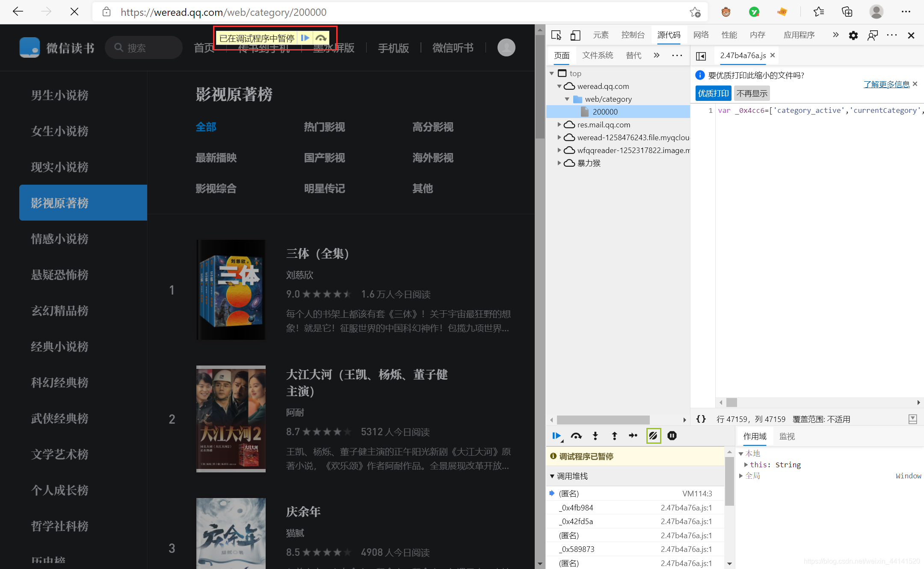Open the 男生小说榜 category
Viewport: 924px width, 569px height.
click(60, 95)
